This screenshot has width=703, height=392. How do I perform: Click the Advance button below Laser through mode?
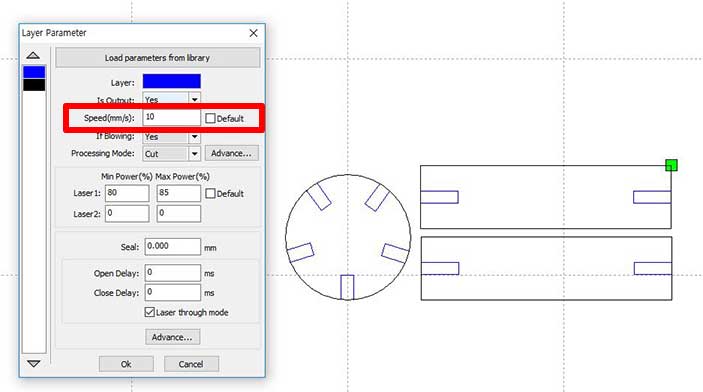point(173,337)
